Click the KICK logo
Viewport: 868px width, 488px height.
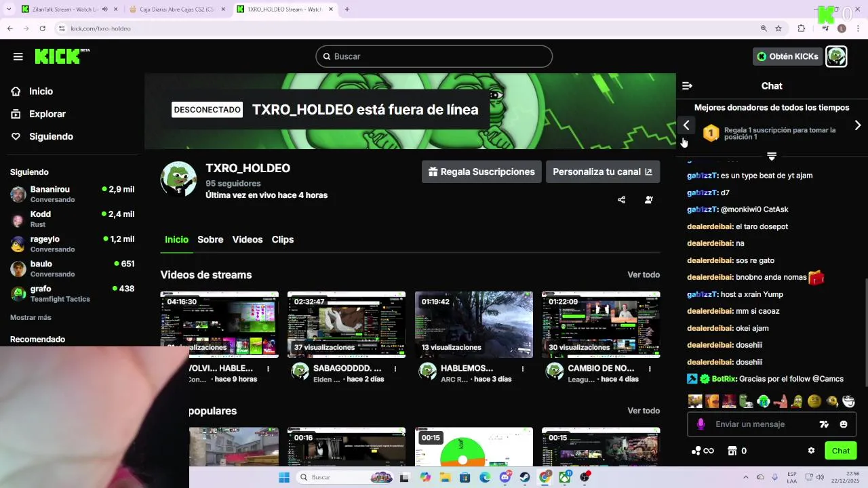pos(62,56)
